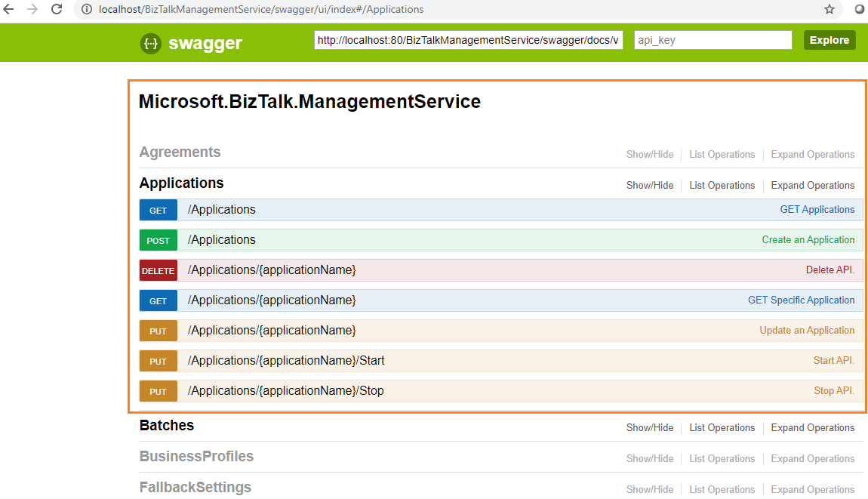
Task: Click the 'Update an Application' description
Action: (807, 331)
